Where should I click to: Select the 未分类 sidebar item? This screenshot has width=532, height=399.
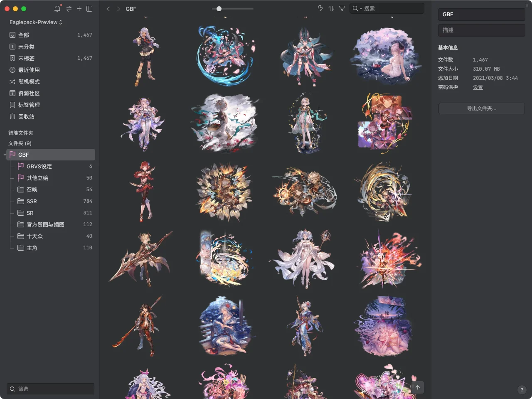51,47
